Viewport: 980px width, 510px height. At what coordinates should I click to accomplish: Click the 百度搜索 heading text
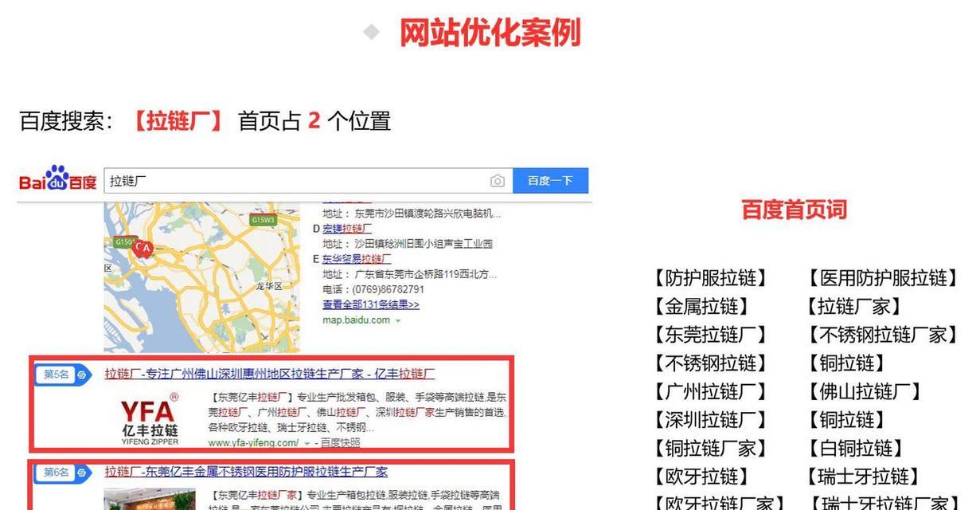66,122
